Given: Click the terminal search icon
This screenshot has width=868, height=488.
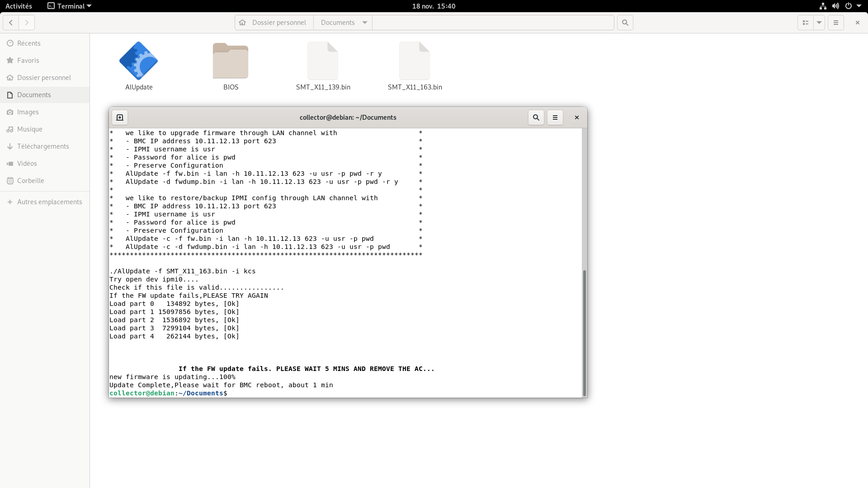Looking at the screenshot, I should pyautogui.click(x=536, y=117).
